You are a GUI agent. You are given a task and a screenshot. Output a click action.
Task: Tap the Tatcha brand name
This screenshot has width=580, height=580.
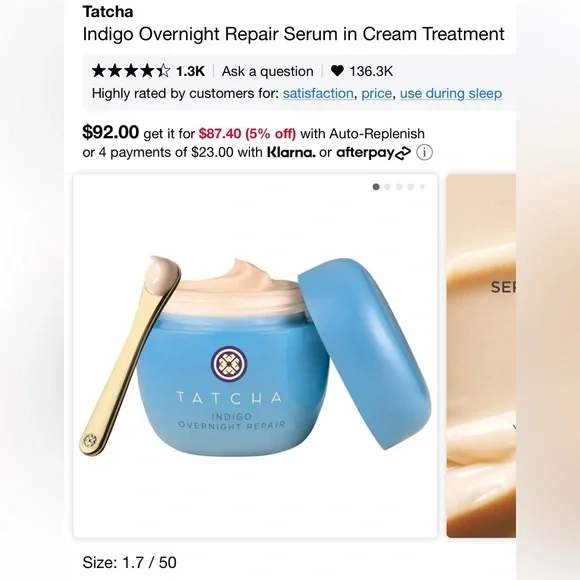pos(108,11)
